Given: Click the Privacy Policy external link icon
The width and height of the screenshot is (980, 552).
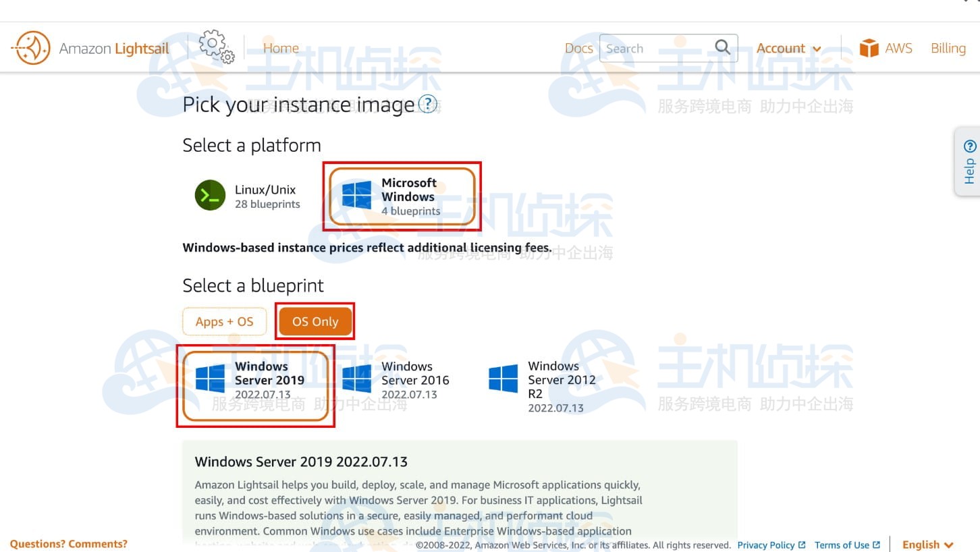Looking at the screenshot, I should [802, 545].
